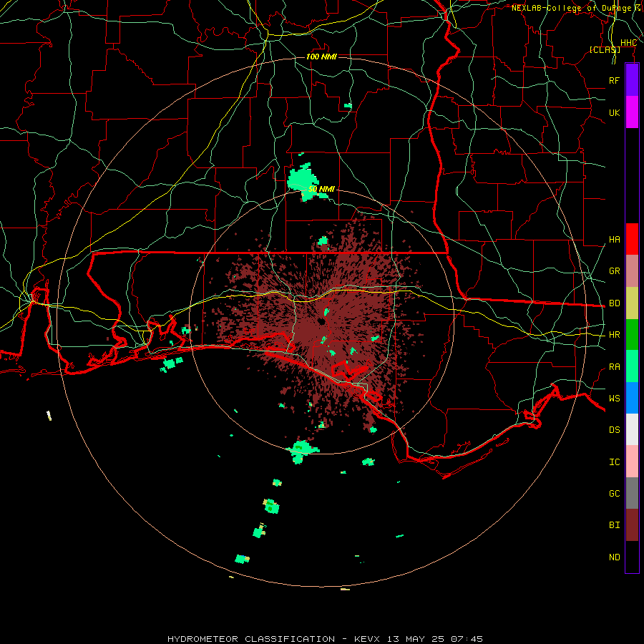Click the ND black legend swatch
Viewport: 644px width, 644px height.
[x=632, y=557]
